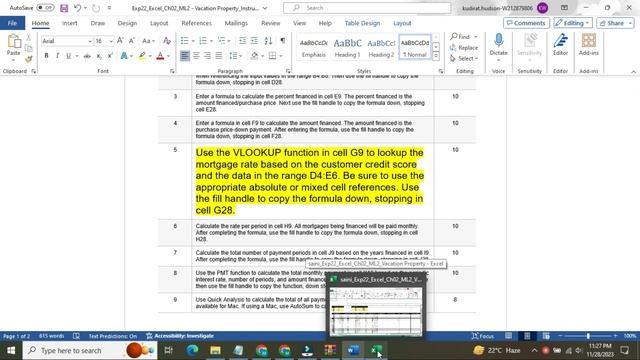Click the Excel window preview thumbnail

coord(376,311)
